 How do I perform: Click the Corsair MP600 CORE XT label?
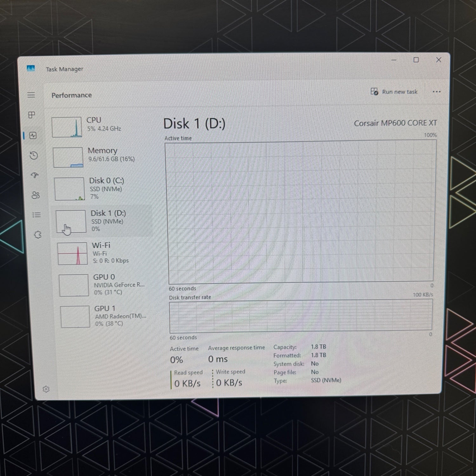[x=395, y=123]
